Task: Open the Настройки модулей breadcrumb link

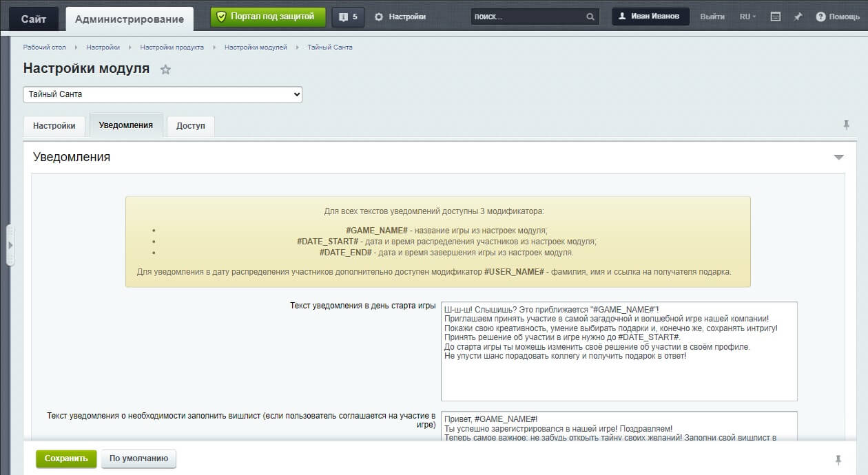Action: [x=256, y=47]
